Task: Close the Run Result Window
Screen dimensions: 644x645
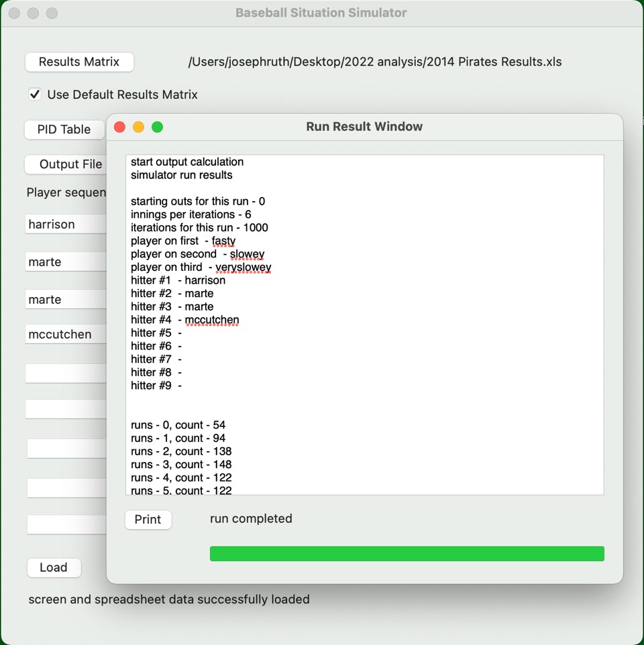Action: [120, 127]
